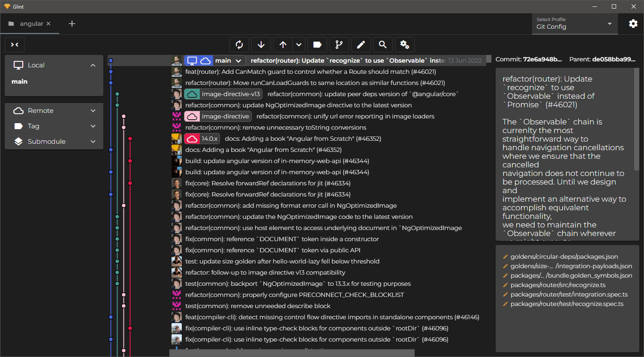The width and height of the screenshot is (644, 357).
Task: Open the tag creation icon in the toolbar
Action: tap(318, 44)
